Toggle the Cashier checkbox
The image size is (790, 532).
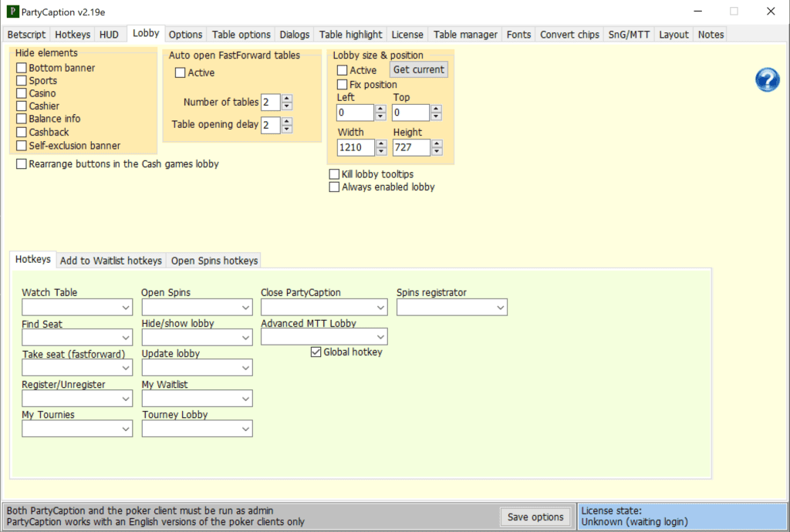(x=21, y=106)
